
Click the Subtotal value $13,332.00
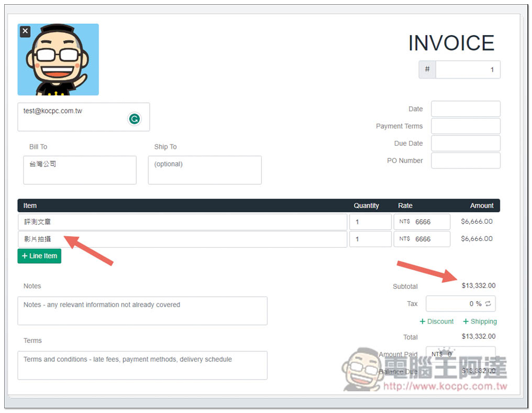(x=478, y=285)
